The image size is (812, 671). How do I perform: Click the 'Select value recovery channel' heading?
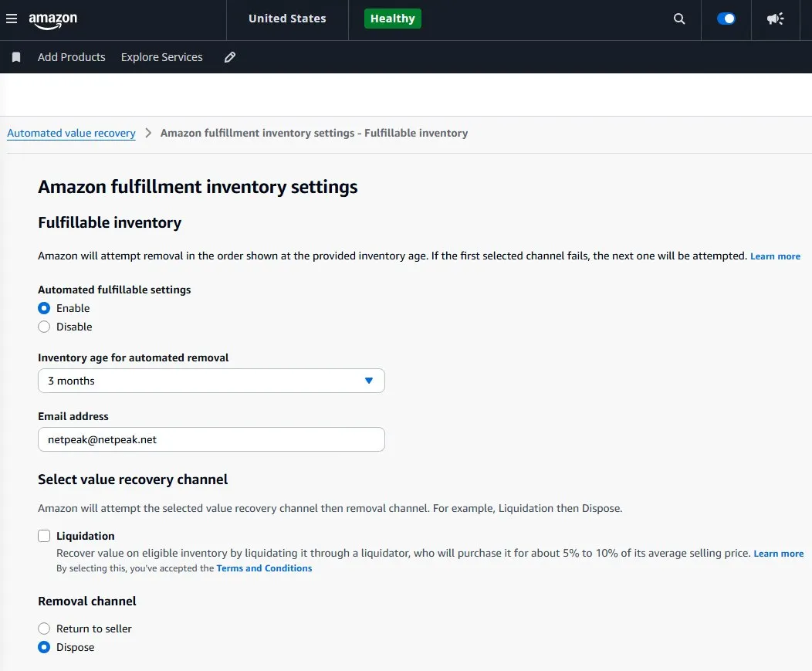click(133, 480)
